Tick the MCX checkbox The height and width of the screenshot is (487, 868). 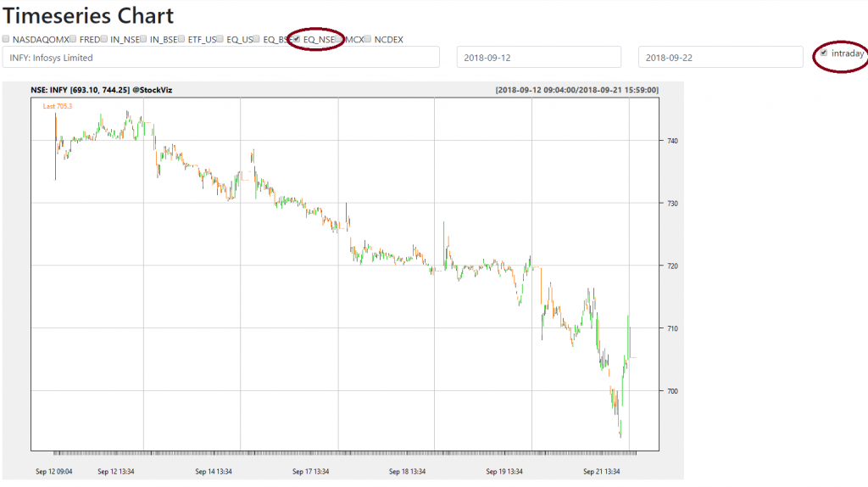[x=338, y=39]
